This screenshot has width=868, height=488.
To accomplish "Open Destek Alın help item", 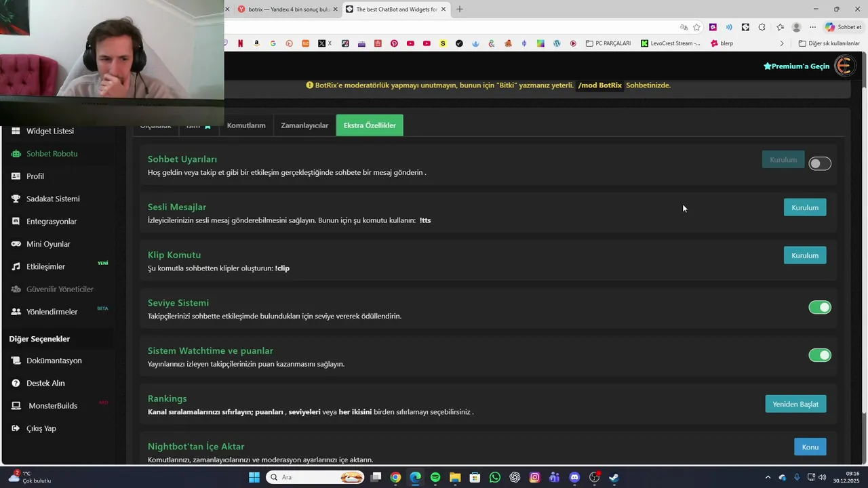I will (38, 383).
